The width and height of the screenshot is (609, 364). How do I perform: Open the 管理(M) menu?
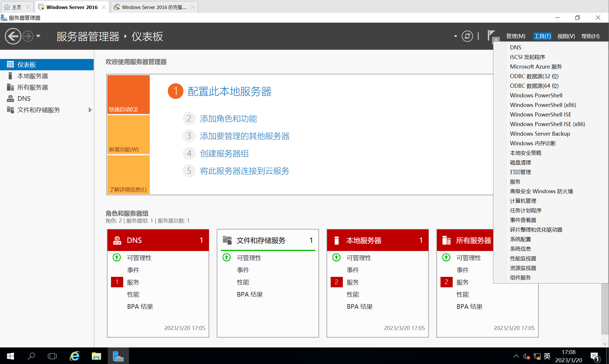pos(516,36)
